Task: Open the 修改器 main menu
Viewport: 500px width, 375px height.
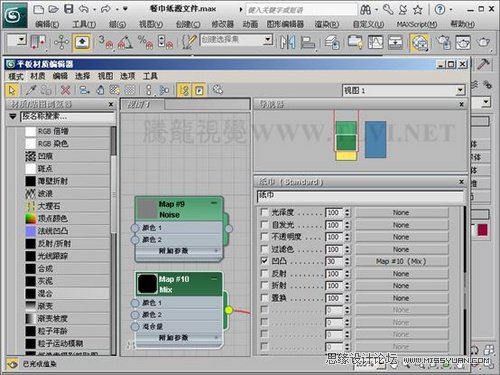Action: (222, 24)
